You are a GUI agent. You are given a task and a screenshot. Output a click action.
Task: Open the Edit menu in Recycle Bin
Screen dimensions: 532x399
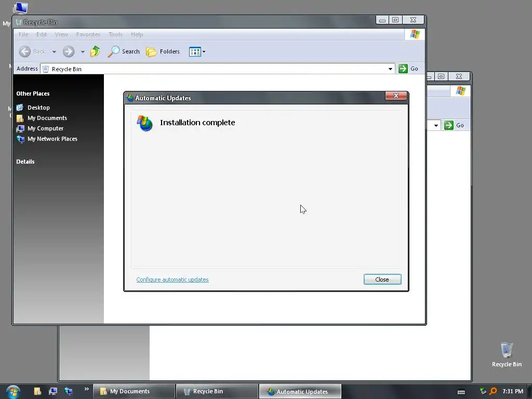click(x=42, y=34)
